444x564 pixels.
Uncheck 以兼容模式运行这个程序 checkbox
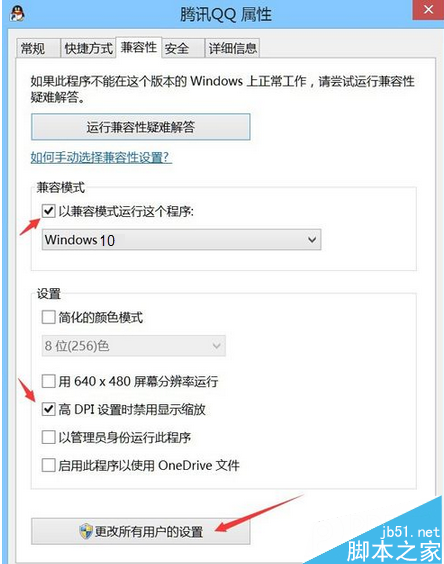coord(49,211)
